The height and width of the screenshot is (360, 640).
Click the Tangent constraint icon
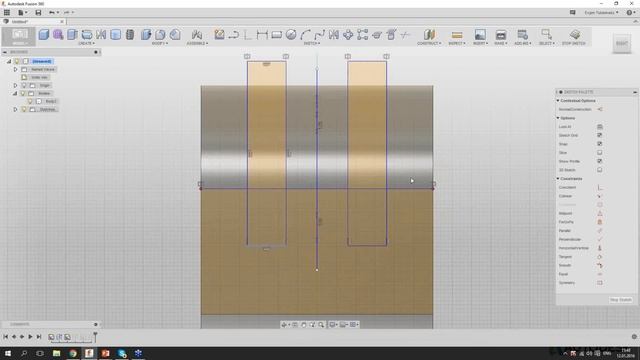(x=600, y=257)
